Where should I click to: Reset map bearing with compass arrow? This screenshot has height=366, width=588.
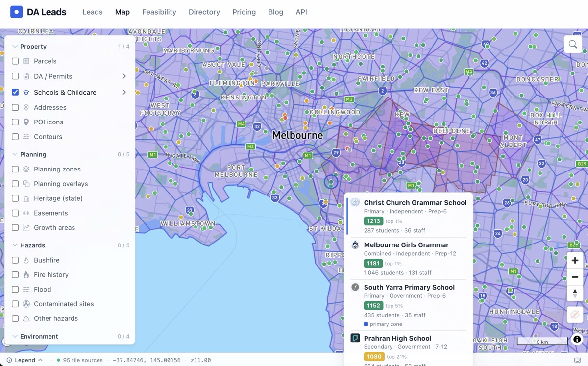click(x=575, y=293)
